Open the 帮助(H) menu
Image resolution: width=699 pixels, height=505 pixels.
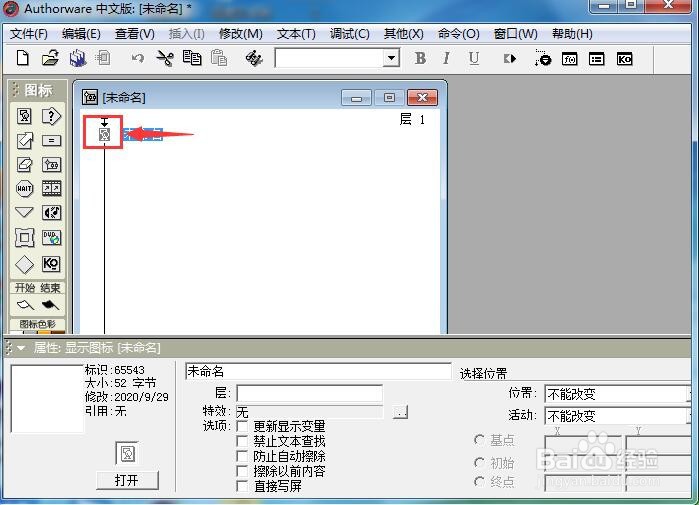(x=572, y=34)
